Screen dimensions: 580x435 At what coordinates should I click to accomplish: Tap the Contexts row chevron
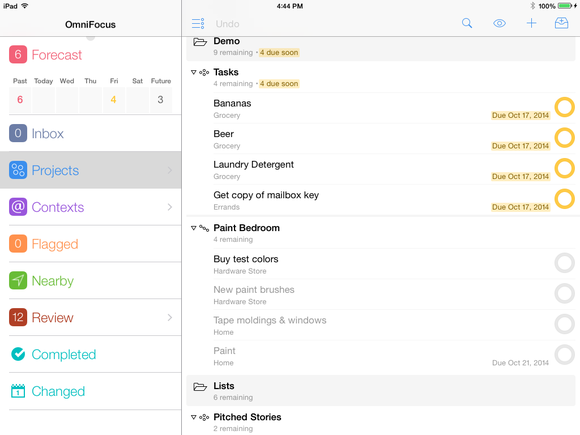point(170,207)
